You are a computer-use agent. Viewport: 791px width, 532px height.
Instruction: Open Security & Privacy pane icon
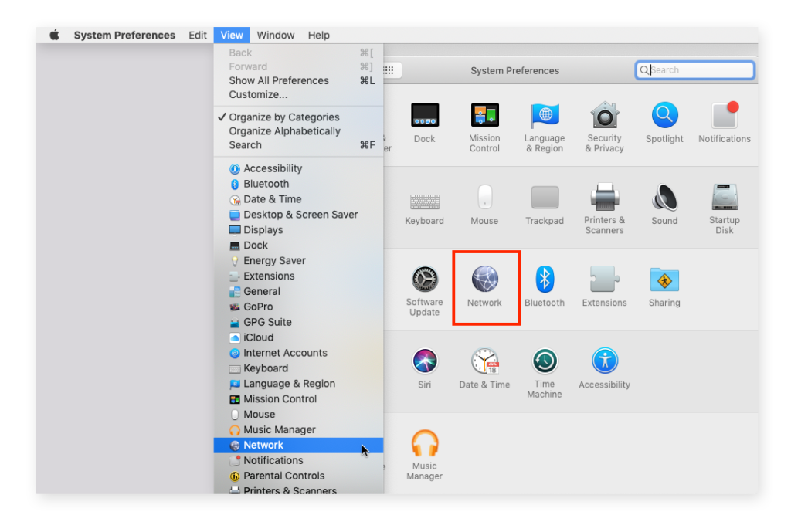pyautogui.click(x=604, y=115)
